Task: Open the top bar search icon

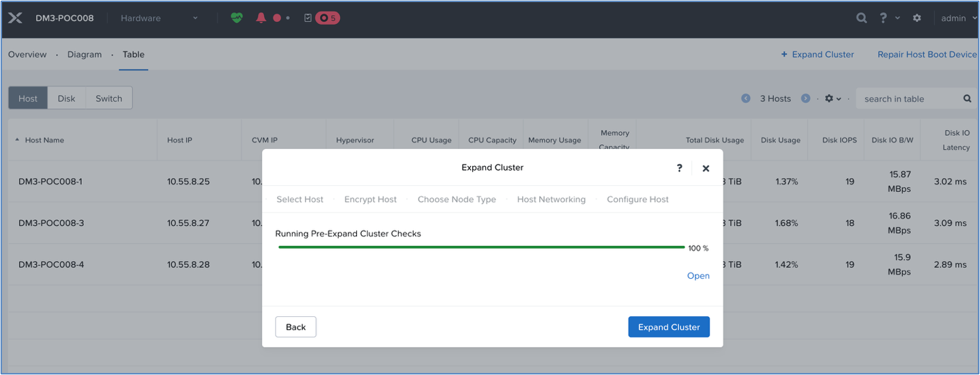Action: 862,18
